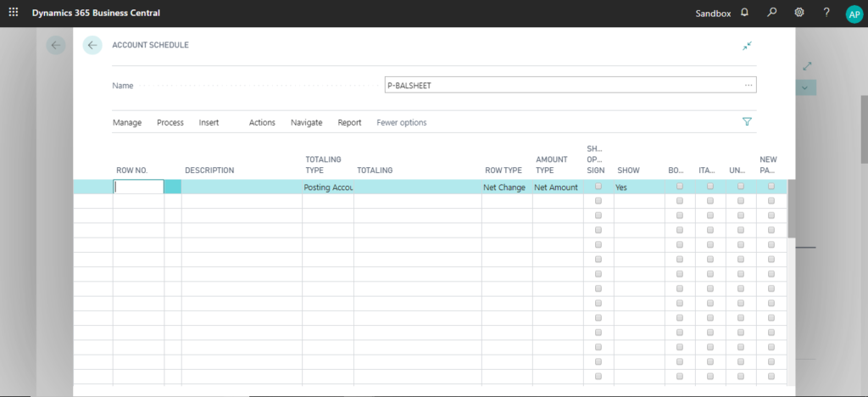868x397 pixels.
Task: Toggle the filter funnel icon
Action: coord(747,122)
